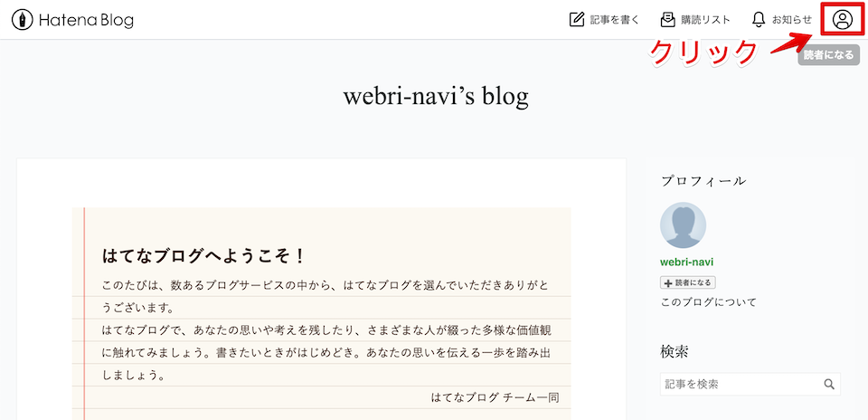Click the 検索 sidebar heading
This screenshot has height=420, width=868.
tap(675, 351)
